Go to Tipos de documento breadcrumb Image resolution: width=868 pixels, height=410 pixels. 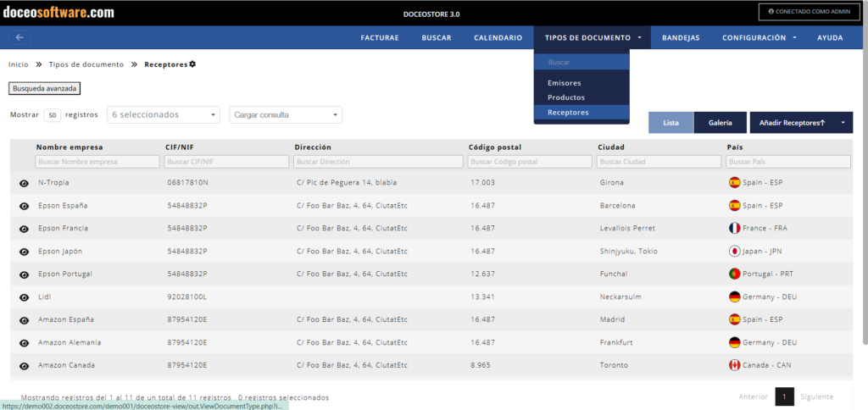[86, 64]
